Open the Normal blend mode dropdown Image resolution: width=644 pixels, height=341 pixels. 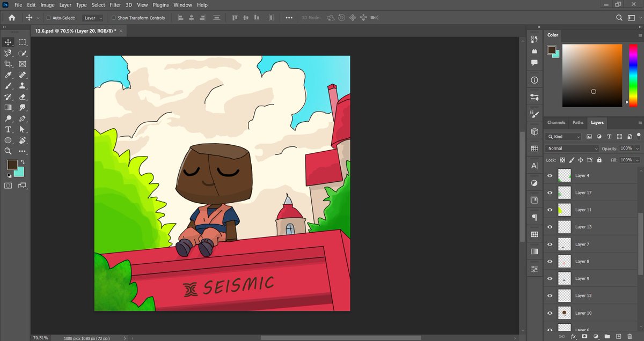point(572,148)
